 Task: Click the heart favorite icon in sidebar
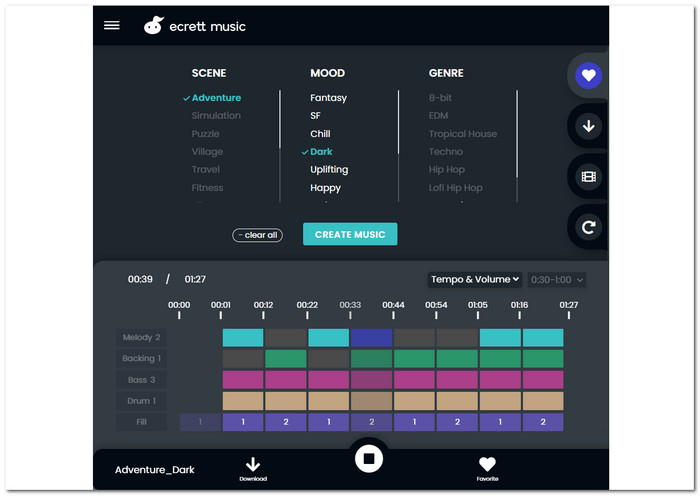coord(589,76)
